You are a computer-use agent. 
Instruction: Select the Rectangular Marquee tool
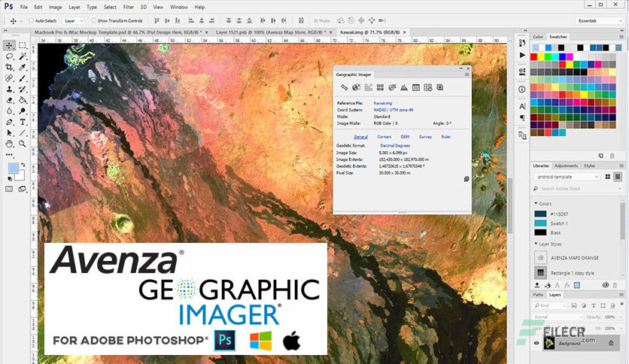point(23,45)
